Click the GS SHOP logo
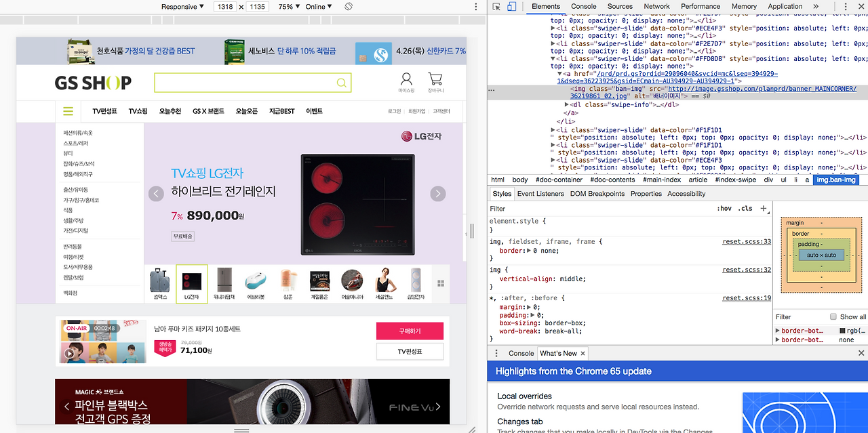 93,83
